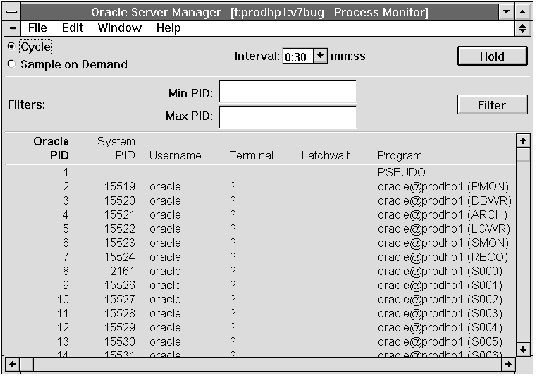Viewport: 536px width, 378px height.
Task: Click system PID 15520
Action: pos(120,200)
